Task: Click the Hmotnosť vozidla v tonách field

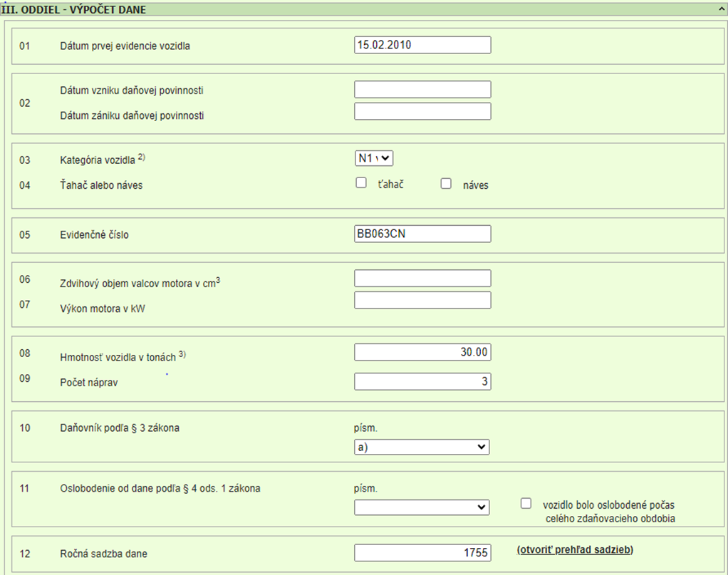Action: [x=422, y=352]
